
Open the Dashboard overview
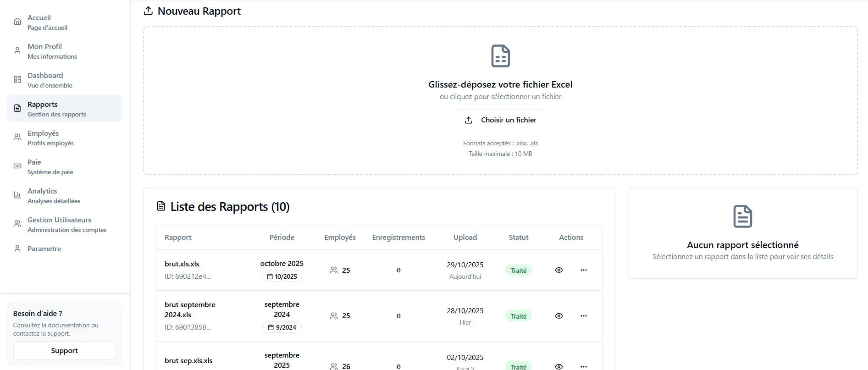coord(64,80)
